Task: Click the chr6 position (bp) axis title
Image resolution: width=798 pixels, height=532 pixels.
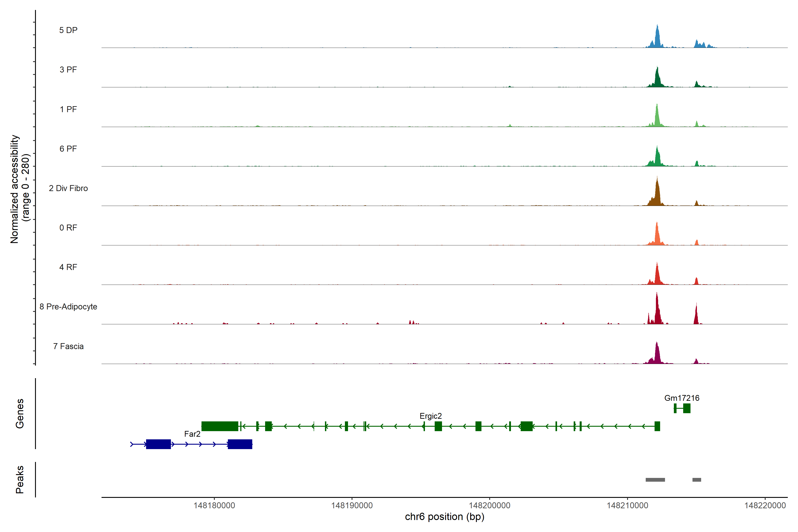Action: (444, 517)
